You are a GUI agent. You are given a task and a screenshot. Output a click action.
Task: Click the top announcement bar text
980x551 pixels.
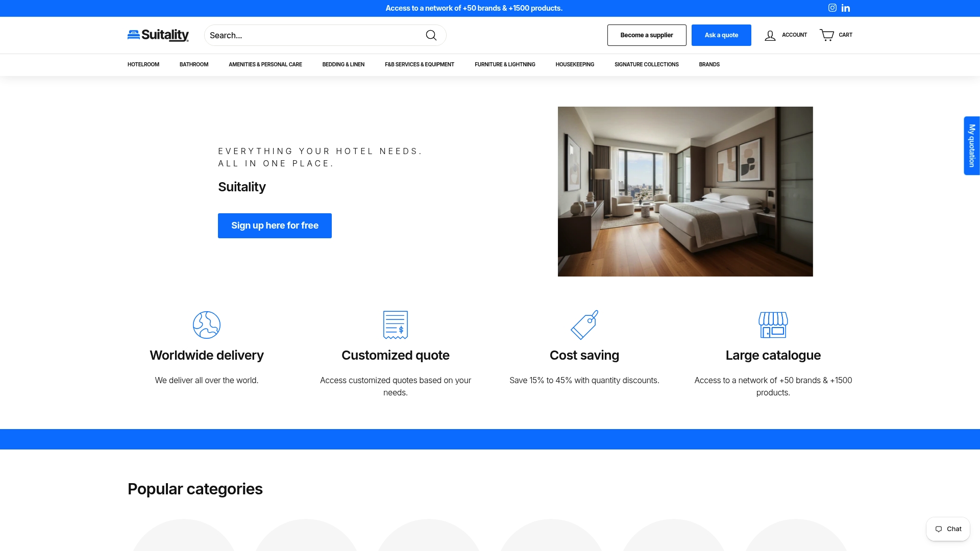point(474,8)
